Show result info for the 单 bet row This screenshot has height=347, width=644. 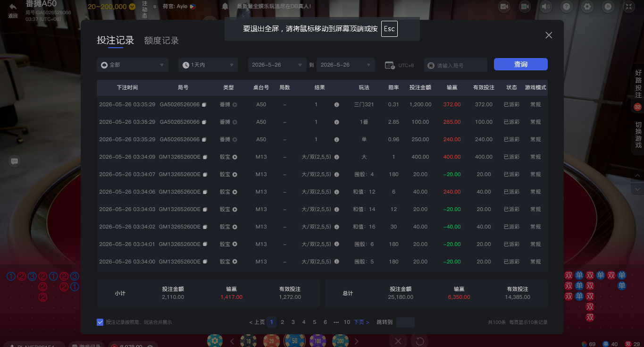[x=336, y=139]
